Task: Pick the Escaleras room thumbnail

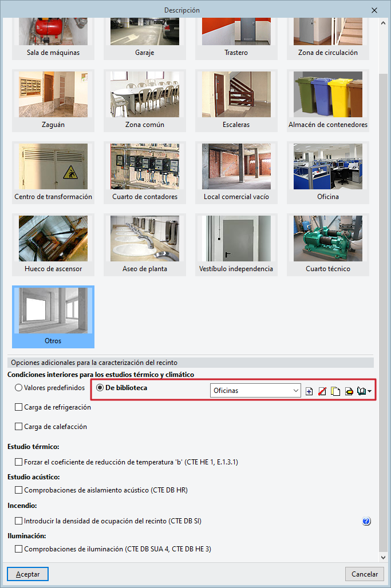Action: click(x=236, y=101)
